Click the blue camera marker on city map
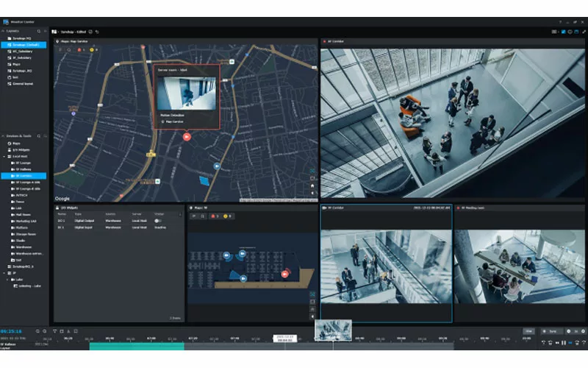Screen dimensions: 588x368 click(217, 166)
